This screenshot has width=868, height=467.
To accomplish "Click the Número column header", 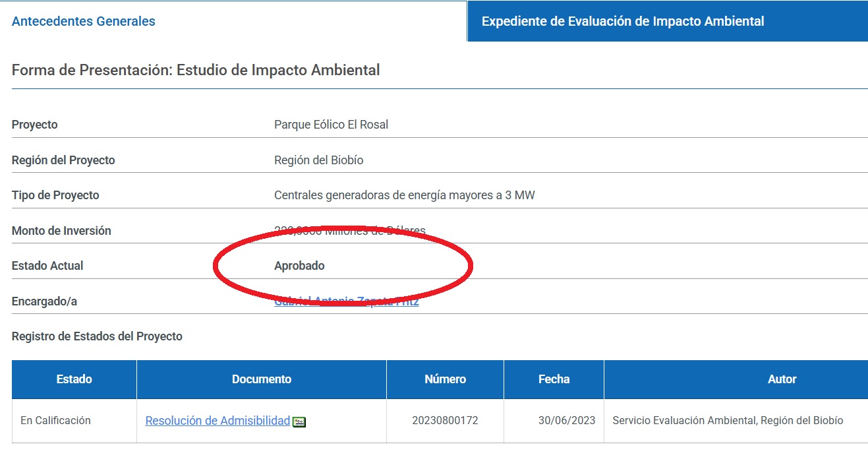I will click(x=445, y=379).
